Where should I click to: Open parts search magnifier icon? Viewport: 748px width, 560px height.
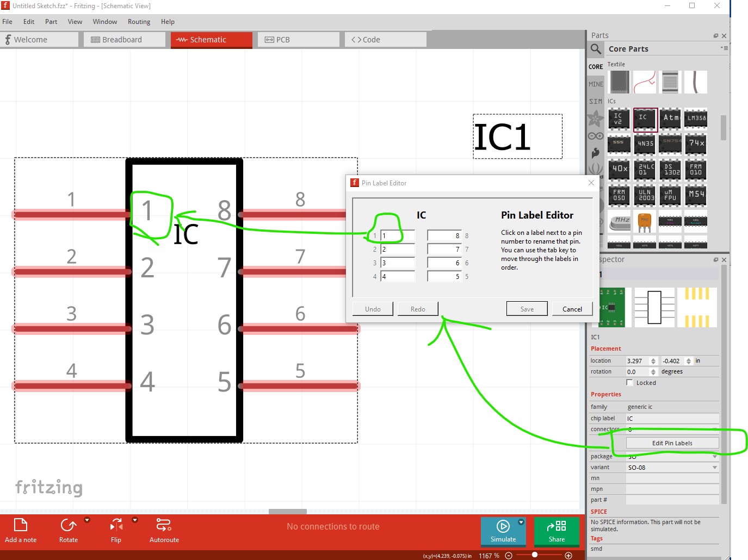pyautogui.click(x=596, y=49)
